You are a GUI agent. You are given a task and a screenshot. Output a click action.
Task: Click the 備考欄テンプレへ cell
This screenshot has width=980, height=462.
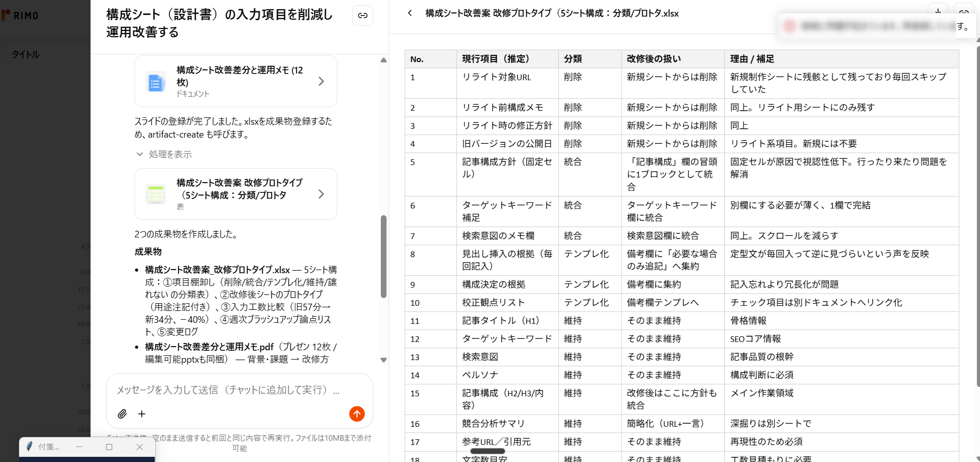pos(673,303)
